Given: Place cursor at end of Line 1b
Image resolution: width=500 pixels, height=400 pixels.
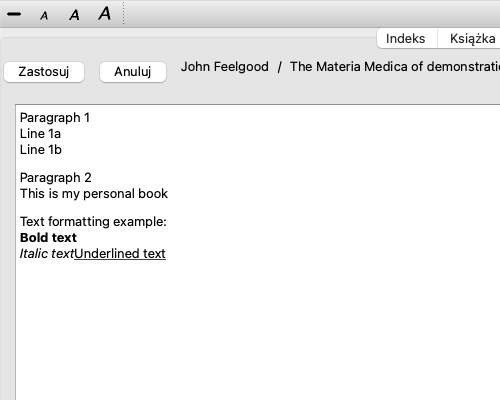Looking at the screenshot, I should tap(62, 150).
